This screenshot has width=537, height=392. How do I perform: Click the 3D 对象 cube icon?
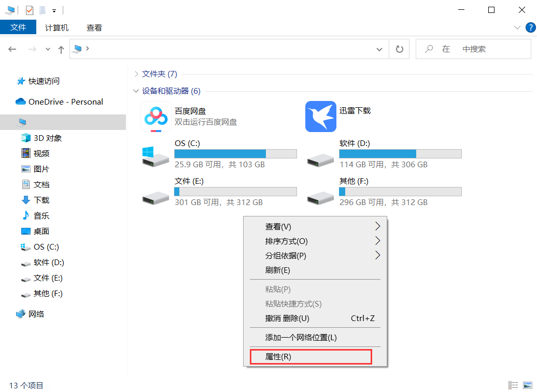tap(26, 138)
